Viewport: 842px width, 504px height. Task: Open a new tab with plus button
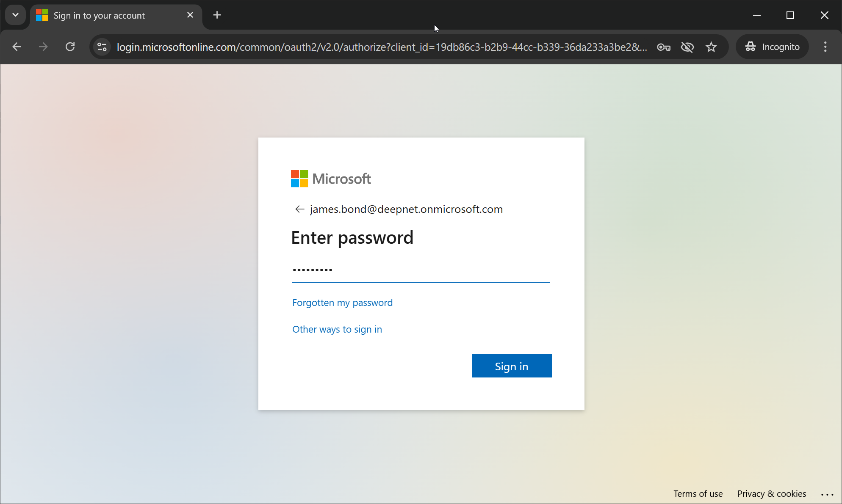217,15
